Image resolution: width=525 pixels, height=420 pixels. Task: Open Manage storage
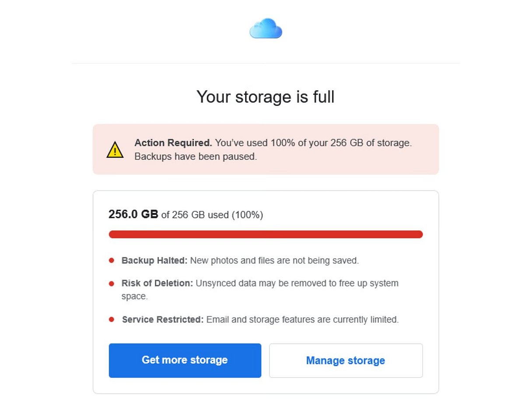tap(346, 360)
